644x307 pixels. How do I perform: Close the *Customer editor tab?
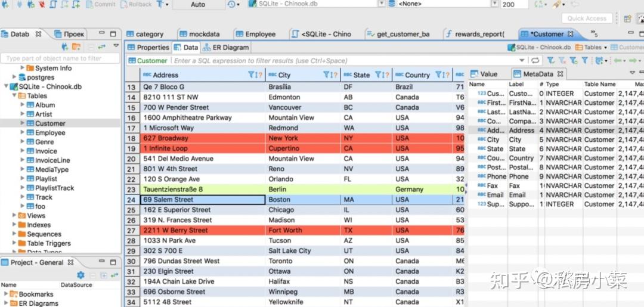570,34
